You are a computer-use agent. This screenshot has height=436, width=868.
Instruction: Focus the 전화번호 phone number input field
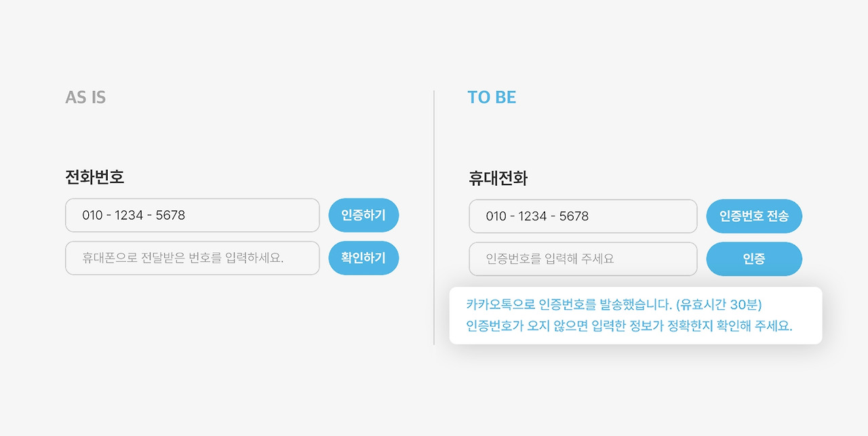[193, 215]
